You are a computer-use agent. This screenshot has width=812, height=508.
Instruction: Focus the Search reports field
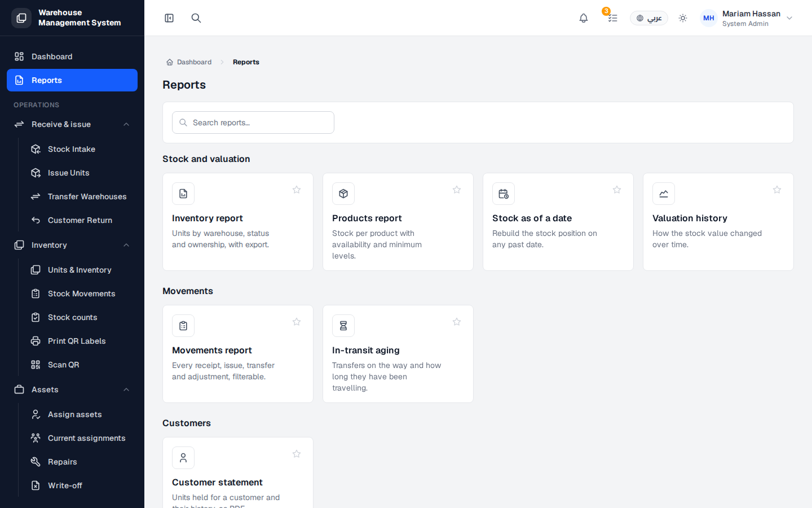(x=253, y=122)
